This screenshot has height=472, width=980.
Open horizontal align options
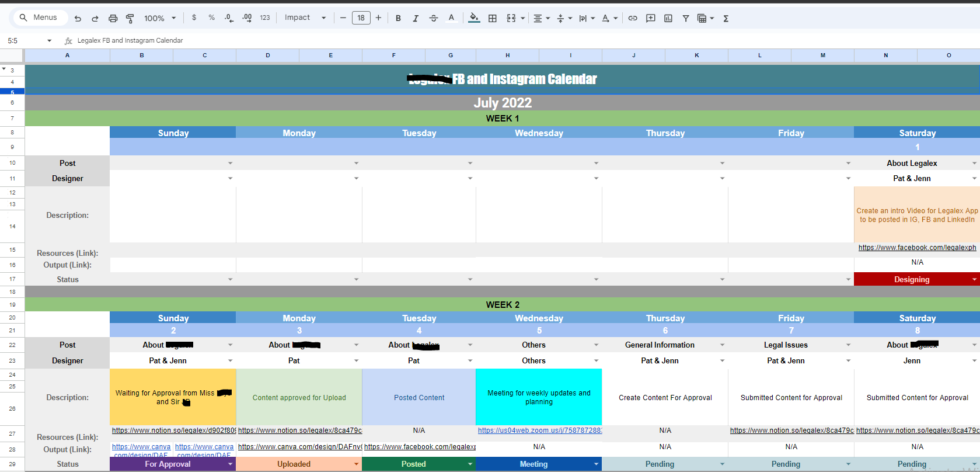541,18
